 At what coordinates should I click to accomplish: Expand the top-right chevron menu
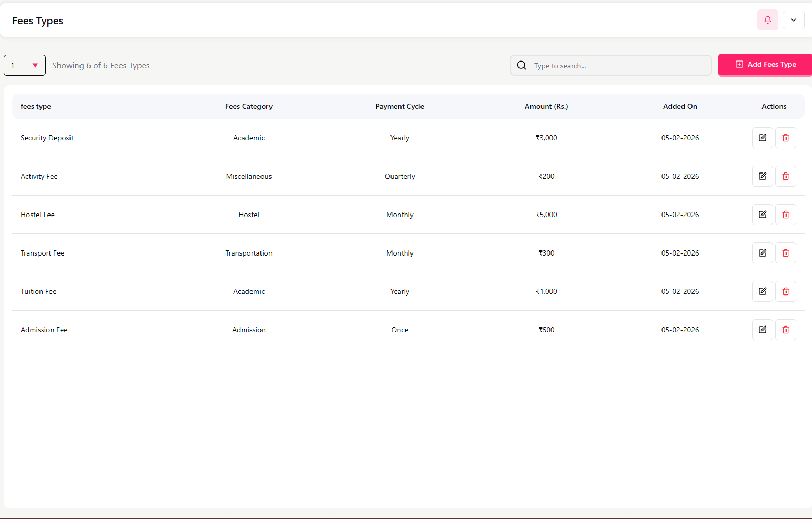pyautogui.click(x=793, y=20)
